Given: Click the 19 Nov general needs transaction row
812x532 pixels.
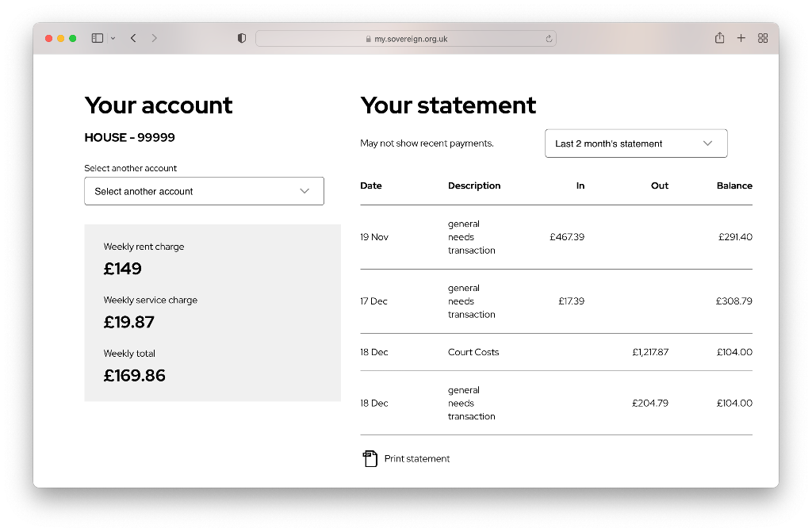Looking at the screenshot, I should tap(555, 236).
